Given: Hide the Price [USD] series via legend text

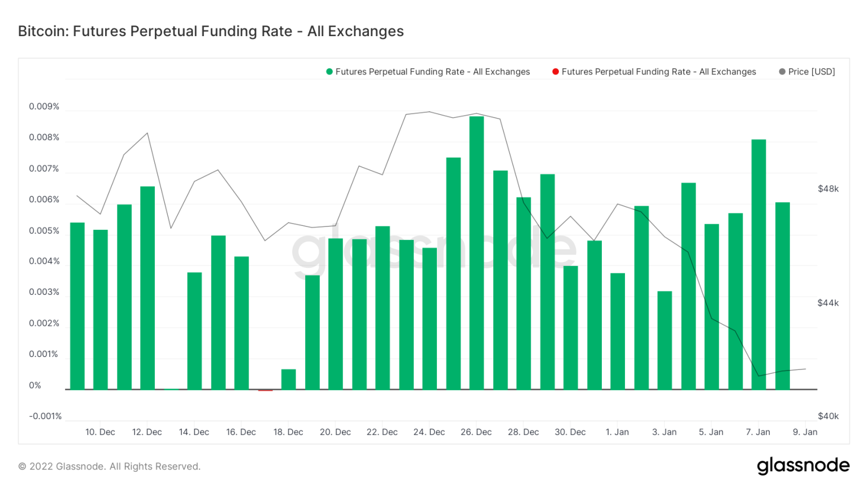Looking at the screenshot, I should coord(811,72).
